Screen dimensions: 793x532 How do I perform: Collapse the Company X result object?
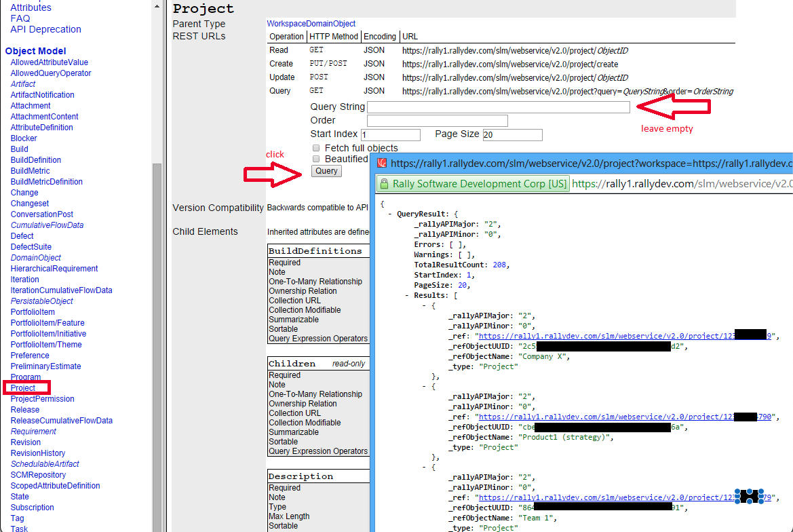coord(425,305)
